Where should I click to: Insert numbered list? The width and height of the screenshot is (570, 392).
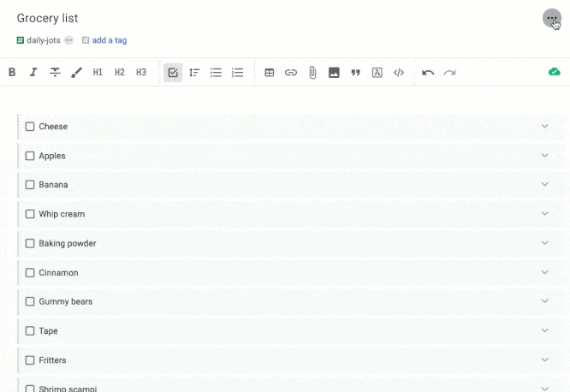[237, 73]
